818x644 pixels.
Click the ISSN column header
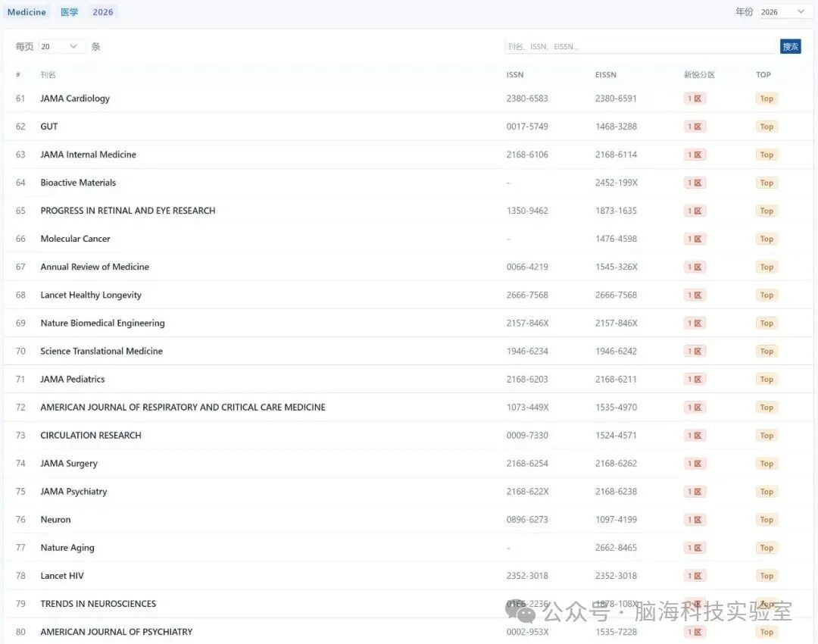515,75
